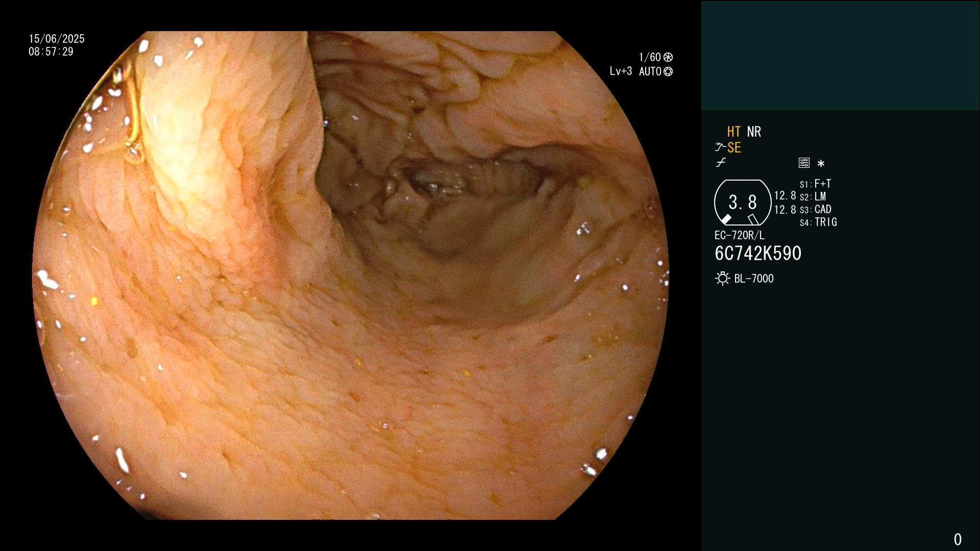This screenshot has height=551, width=980.
Task: Click the EC-720R/L scope model name
Action: [x=740, y=235]
